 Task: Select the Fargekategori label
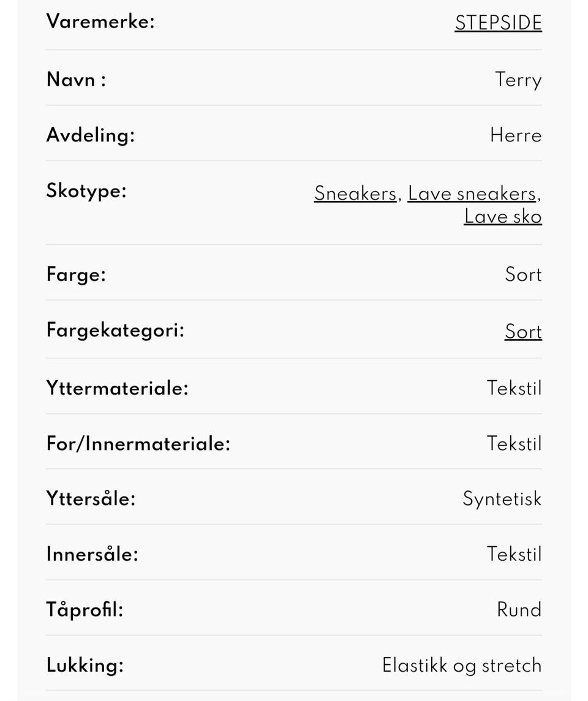coord(115,331)
